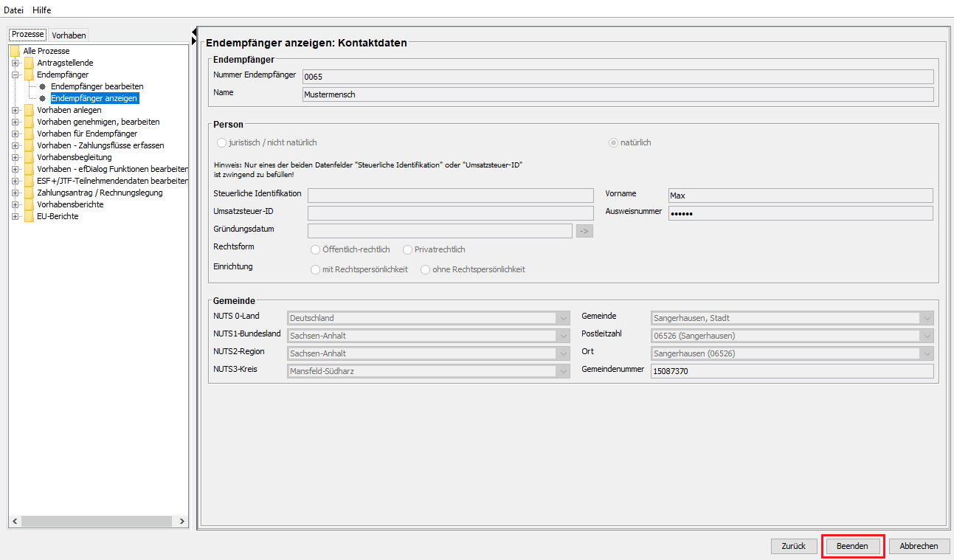This screenshot has width=954, height=560.
Task: Click the Alle Prozesse folder icon
Action: (x=15, y=51)
